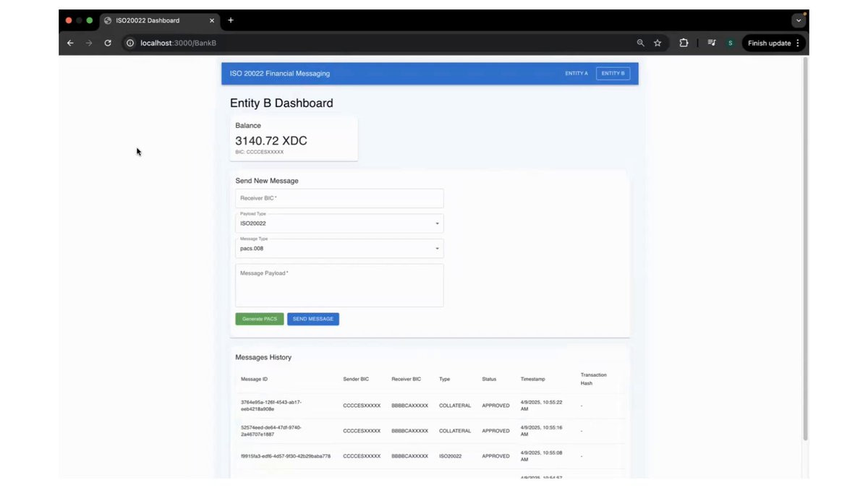The image size is (868, 488).
Task: Open the Payload Type dropdown
Action: [x=339, y=223]
